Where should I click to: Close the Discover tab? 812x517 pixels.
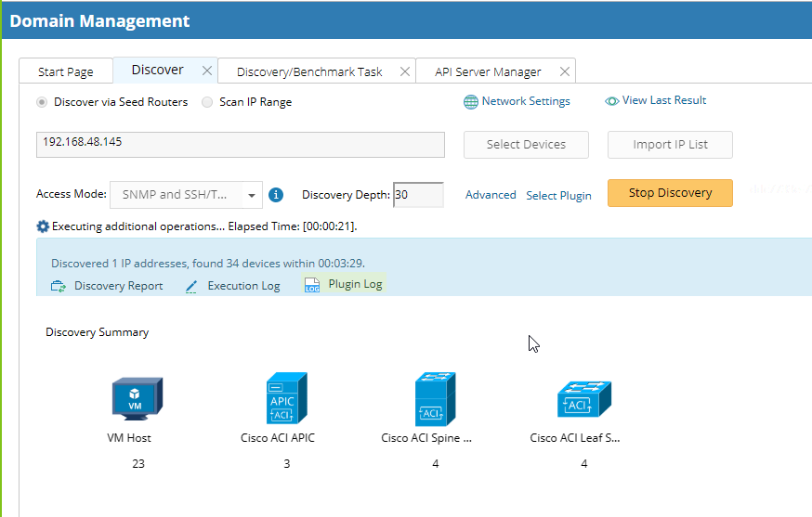[208, 71]
